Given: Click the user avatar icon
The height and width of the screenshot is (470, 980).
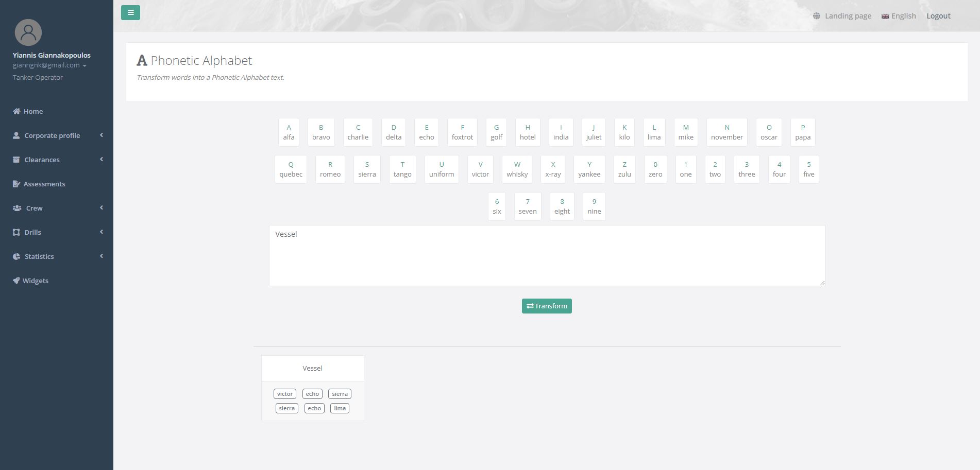Looking at the screenshot, I should 28,32.
